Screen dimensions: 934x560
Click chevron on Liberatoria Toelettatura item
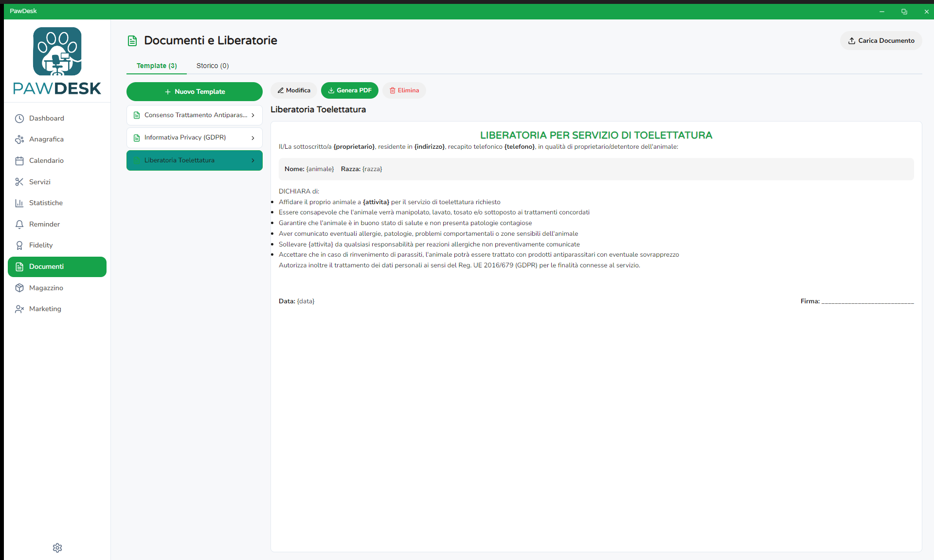pos(253,160)
